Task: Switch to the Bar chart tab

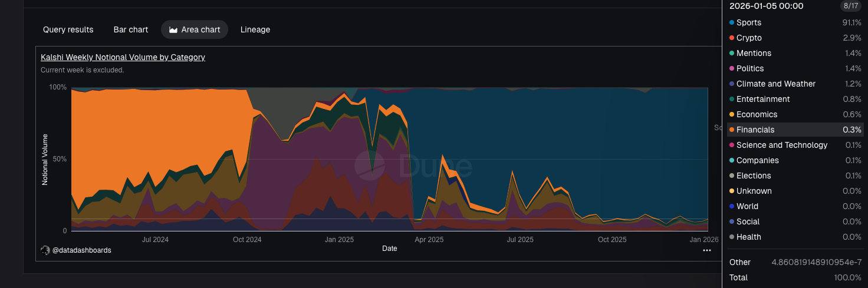Action: [131, 29]
